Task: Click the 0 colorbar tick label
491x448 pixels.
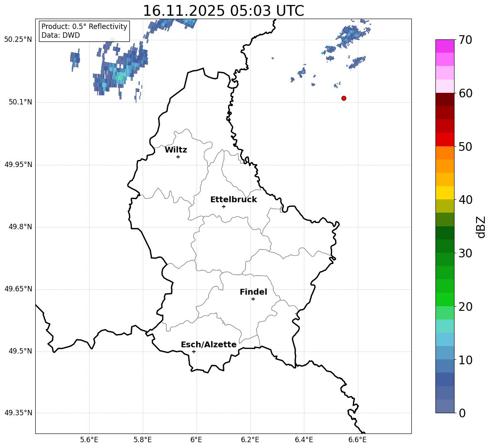Action: pos(462,413)
